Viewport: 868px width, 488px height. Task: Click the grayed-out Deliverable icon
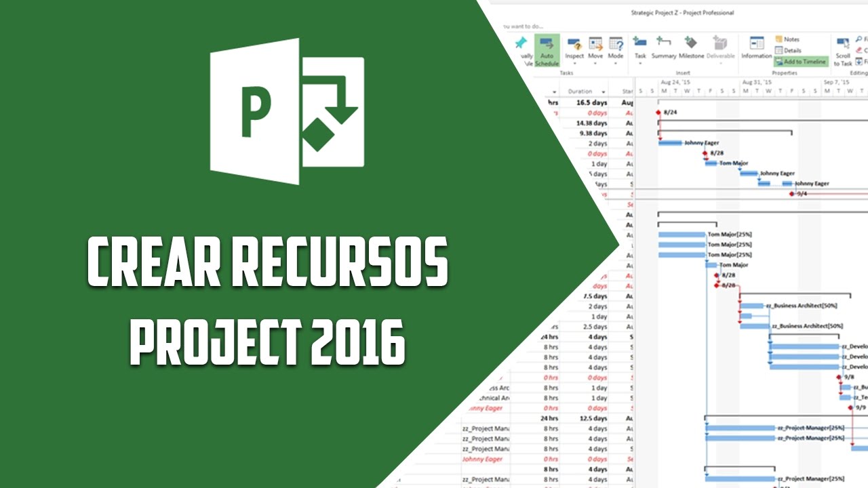click(x=720, y=44)
